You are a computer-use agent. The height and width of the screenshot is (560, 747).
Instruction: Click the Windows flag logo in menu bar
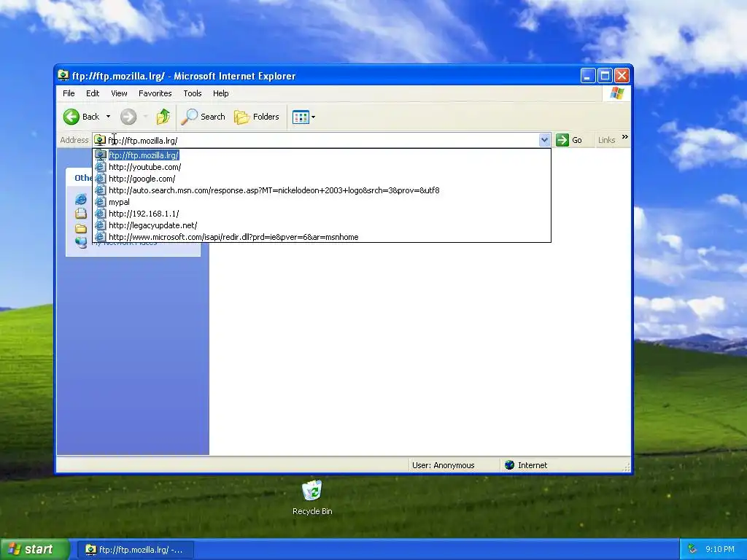(616, 93)
